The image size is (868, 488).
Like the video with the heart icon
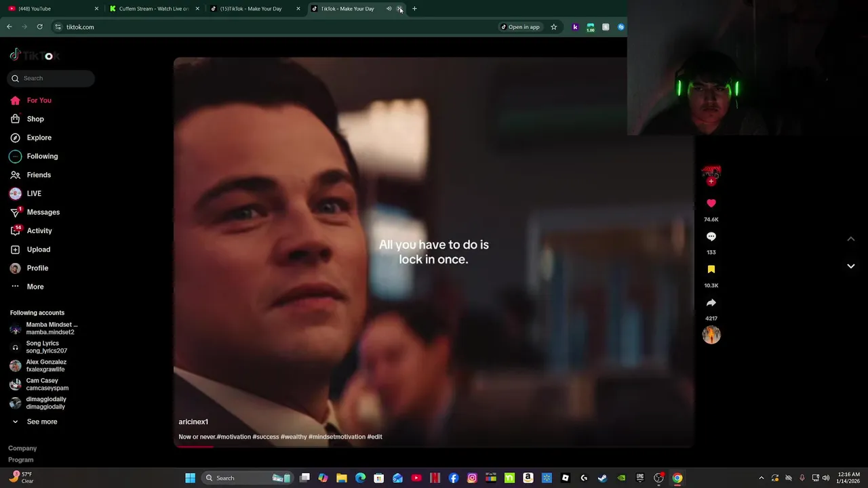[x=711, y=203]
